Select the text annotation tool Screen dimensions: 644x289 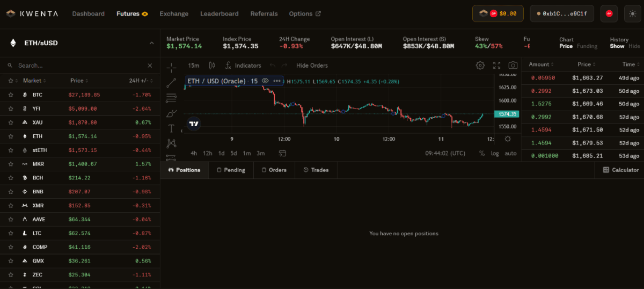(171, 128)
